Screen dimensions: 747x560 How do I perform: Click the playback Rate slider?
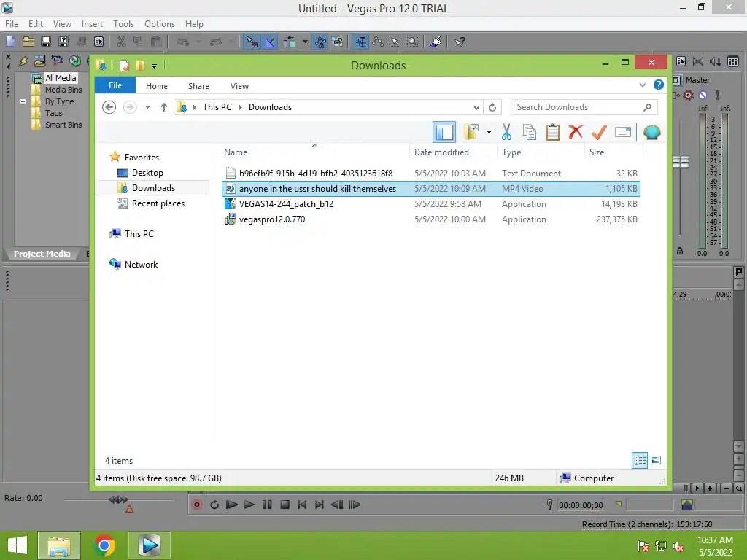(x=118, y=499)
